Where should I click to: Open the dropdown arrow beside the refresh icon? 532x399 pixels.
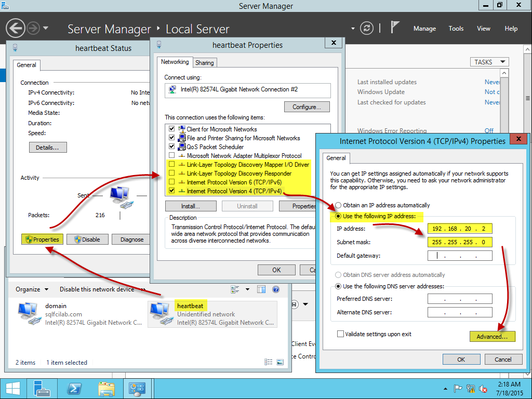pyautogui.click(x=353, y=29)
